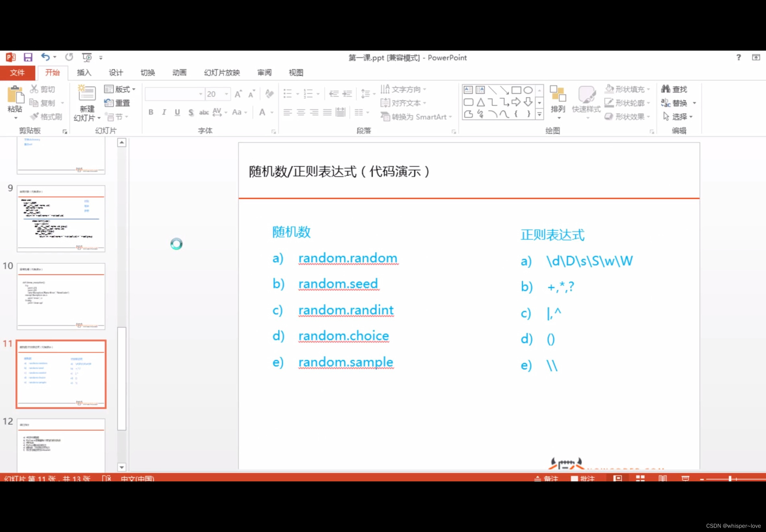Switch to Transitions (切换) tab
The width and height of the screenshot is (766, 532).
coord(148,72)
